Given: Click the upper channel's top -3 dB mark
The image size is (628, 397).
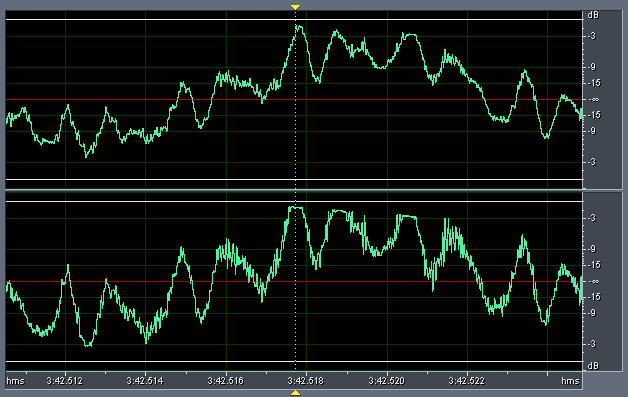Looking at the screenshot, I should pos(592,36).
